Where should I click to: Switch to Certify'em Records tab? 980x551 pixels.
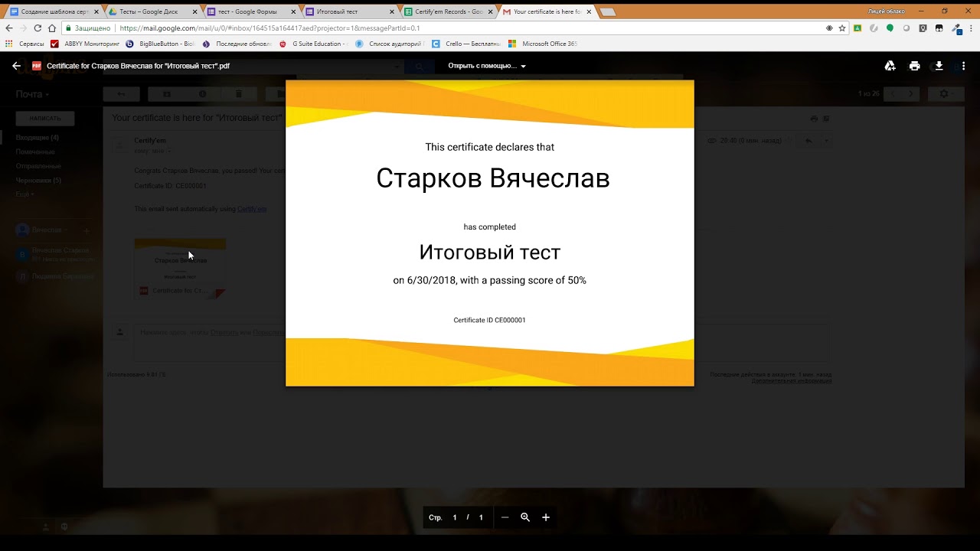pyautogui.click(x=447, y=11)
